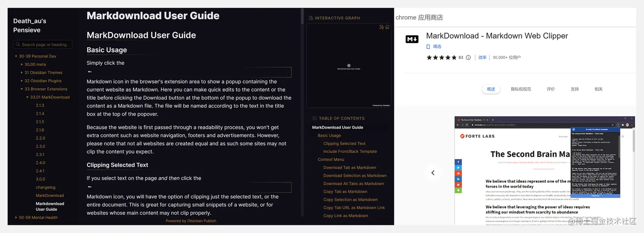
Task: Click the Interactive Graph header icon
Action: click(310, 18)
